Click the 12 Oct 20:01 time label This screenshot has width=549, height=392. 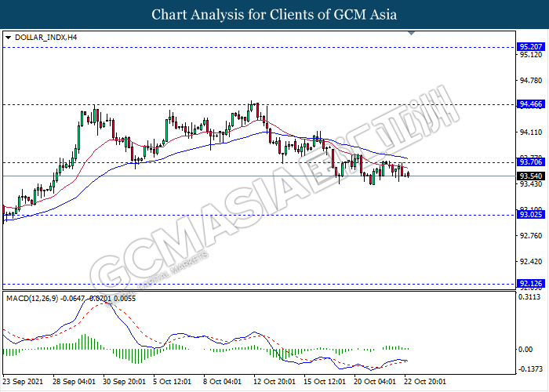[274, 382]
